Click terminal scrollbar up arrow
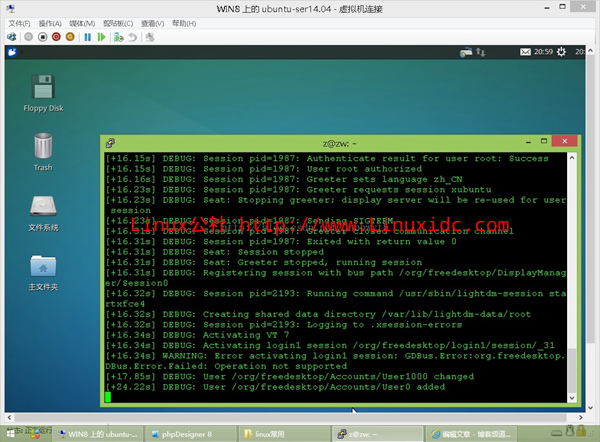This screenshot has height=442, width=600. click(572, 157)
